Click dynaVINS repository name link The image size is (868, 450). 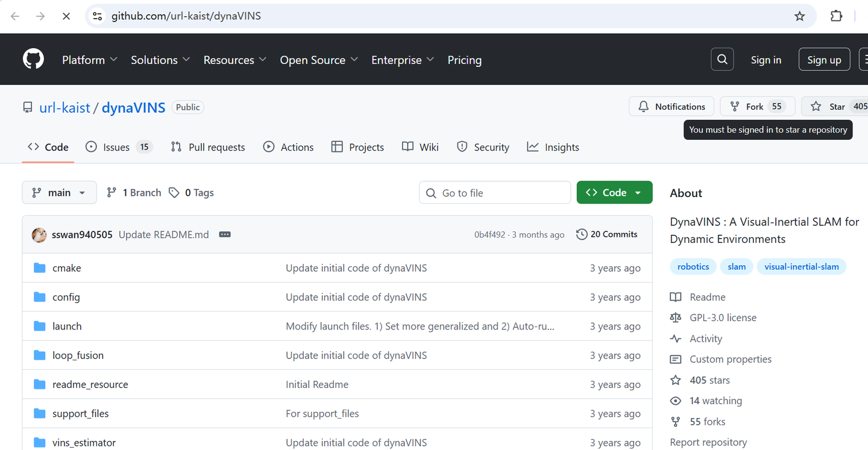(133, 108)
